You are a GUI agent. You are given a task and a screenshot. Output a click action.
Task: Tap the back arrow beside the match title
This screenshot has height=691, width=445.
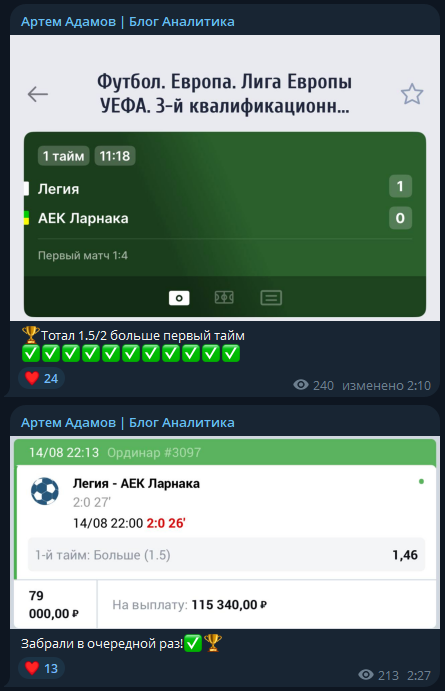point(38,94)
